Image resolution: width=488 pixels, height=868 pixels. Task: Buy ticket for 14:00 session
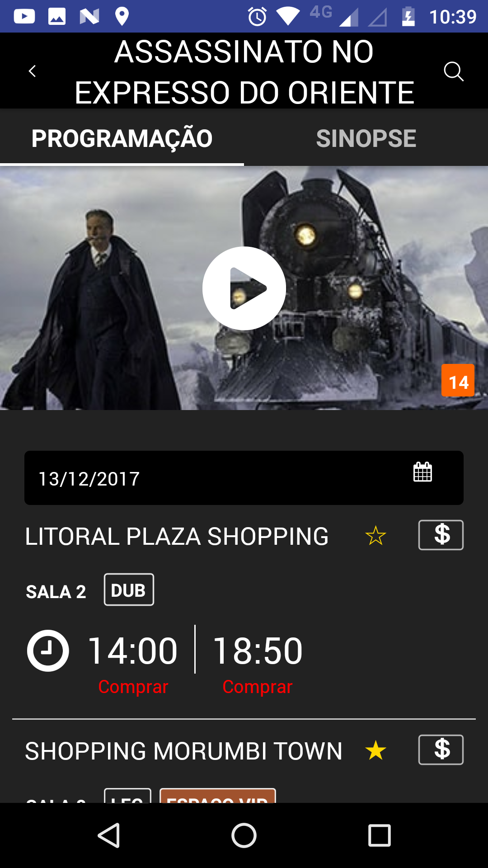tap(133, 687)
